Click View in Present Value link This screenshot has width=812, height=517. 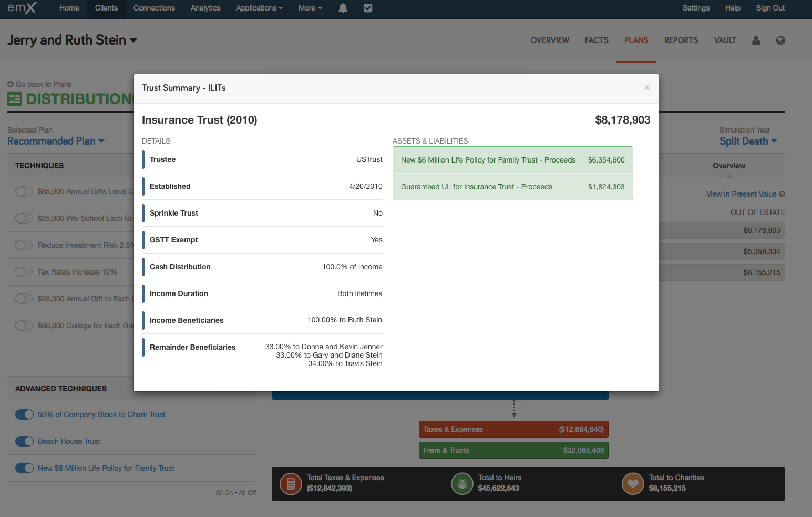tap(741, 194)
